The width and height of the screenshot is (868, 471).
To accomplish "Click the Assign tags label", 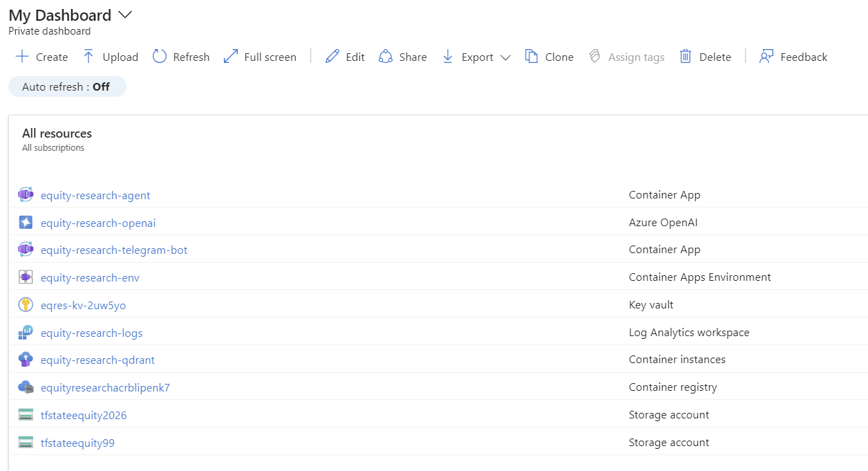I will click(636, 57).
